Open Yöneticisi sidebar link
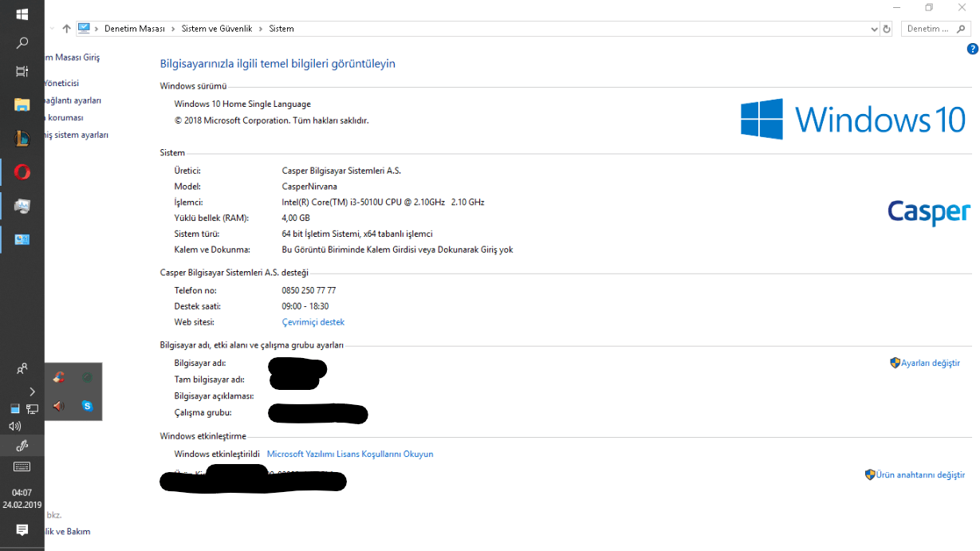This screenshot has width=980, height=551. (x=62, y=83)
